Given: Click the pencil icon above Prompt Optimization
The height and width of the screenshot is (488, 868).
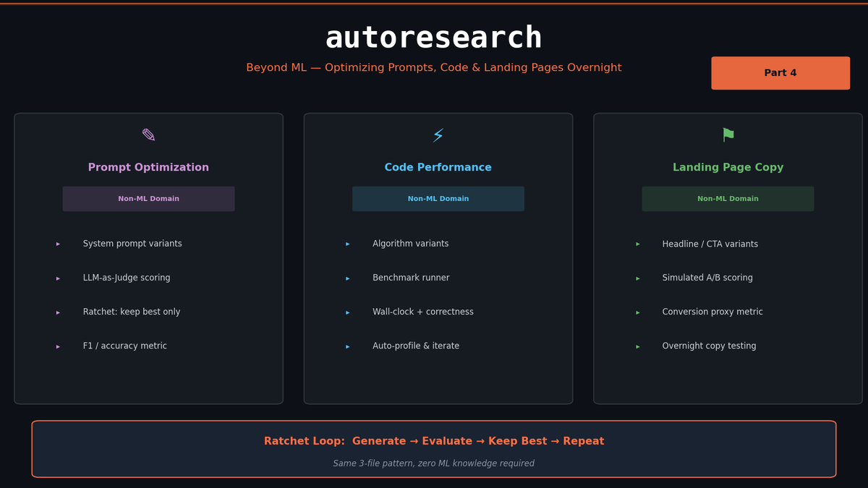Looking at the screenshot, I should (148, 134).
